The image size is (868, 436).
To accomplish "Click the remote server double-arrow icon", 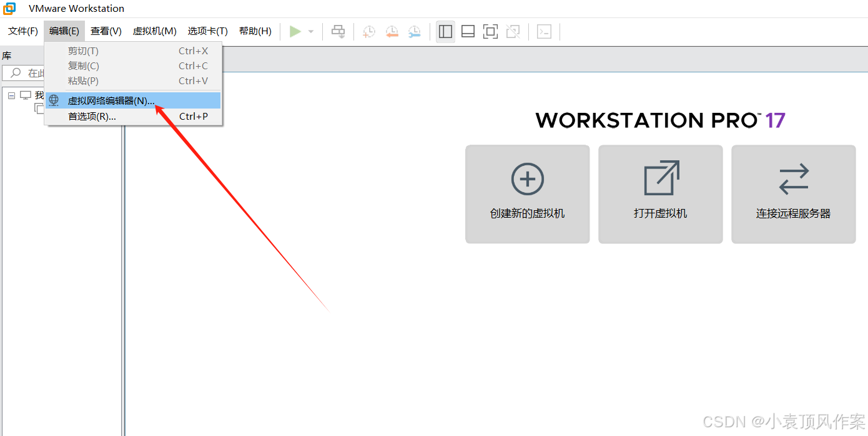I will pos(794,179).
